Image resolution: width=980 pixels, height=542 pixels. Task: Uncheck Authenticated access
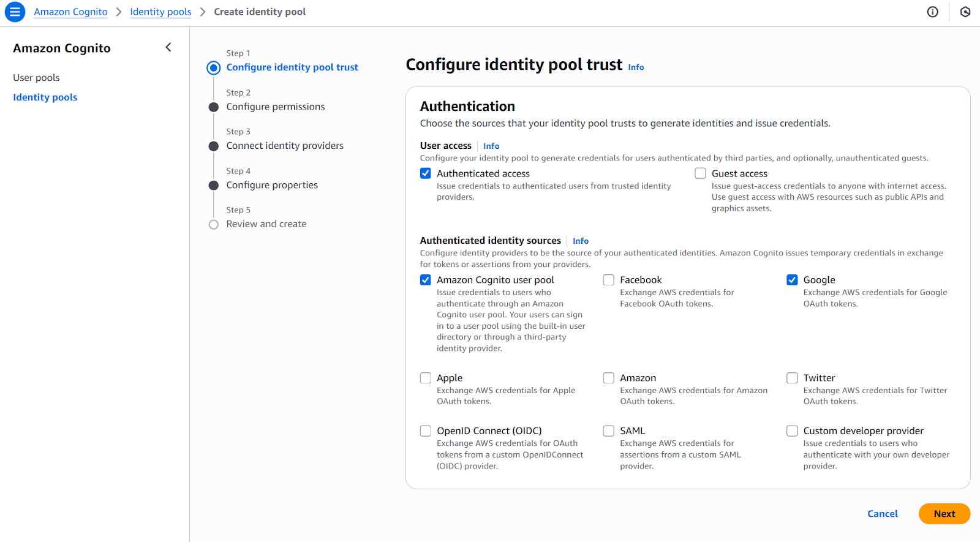pyautogui.click(x=426, y=173)
